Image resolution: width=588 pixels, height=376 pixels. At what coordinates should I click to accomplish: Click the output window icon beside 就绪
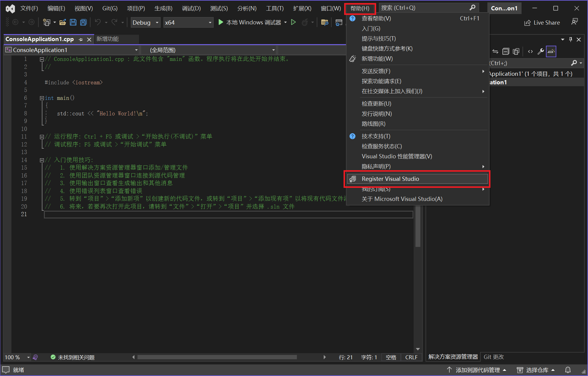pyautogui.click(x=6, y=370)
